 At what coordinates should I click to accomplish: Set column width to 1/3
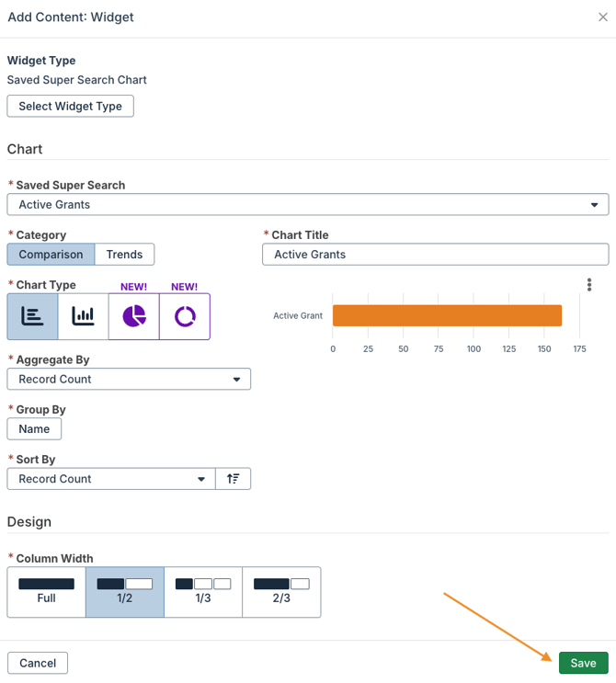(x=203, y=591)
